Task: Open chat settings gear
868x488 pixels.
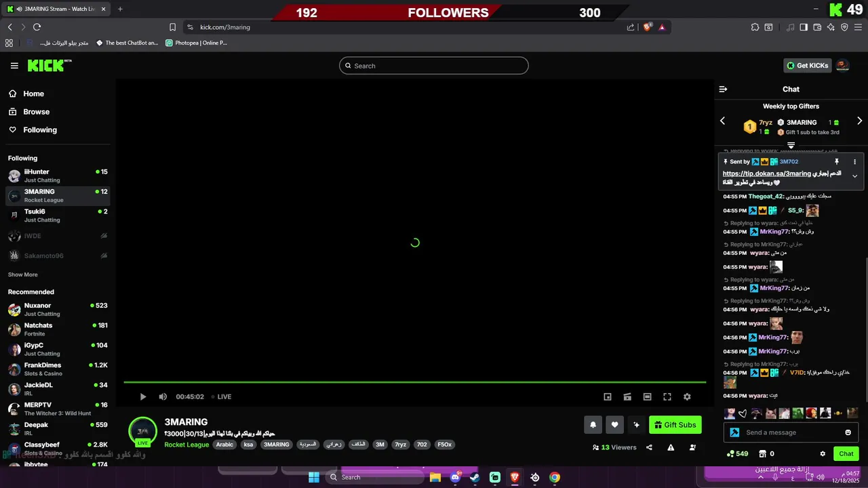Action: click(x=823, y=453)
